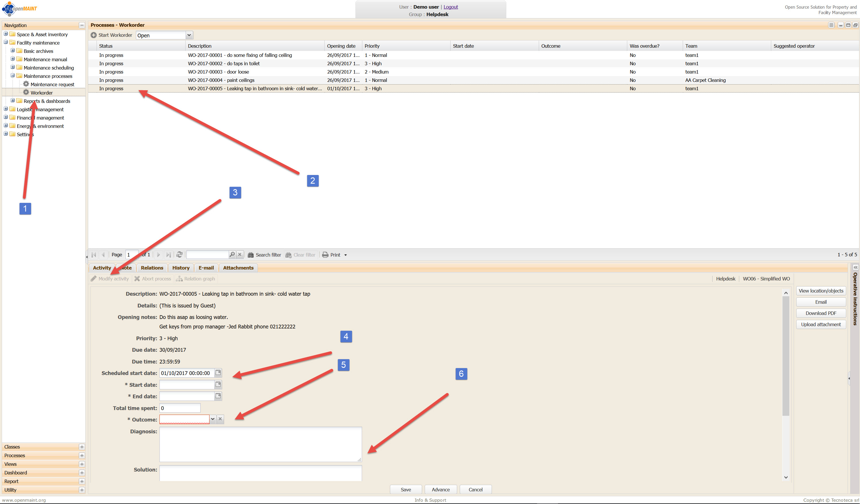Expand the Space & Asset inventory folder
Viewport: 860px width, 504px height.
click(x=6, y=34)
